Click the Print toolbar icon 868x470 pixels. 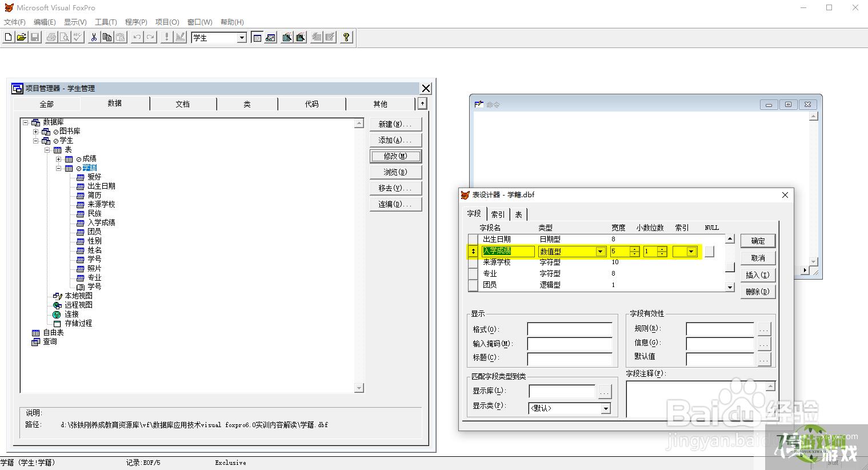coord(51,37)
